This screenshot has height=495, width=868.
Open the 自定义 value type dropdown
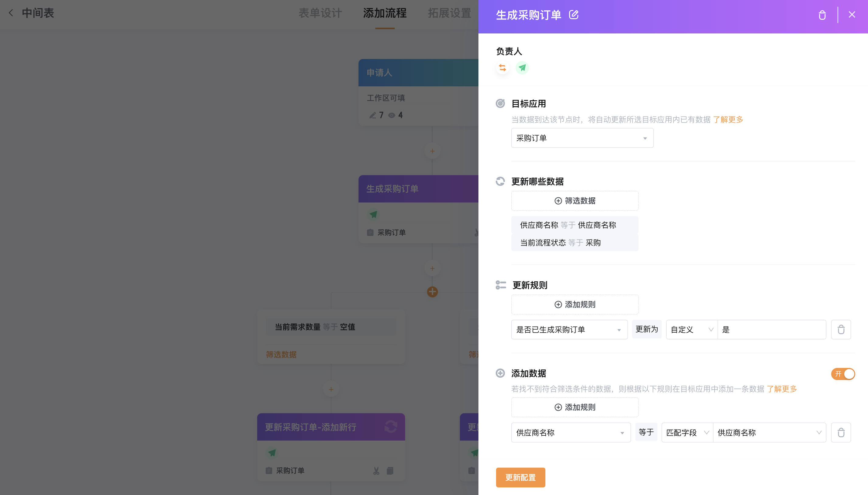click(x=691, y=329)
